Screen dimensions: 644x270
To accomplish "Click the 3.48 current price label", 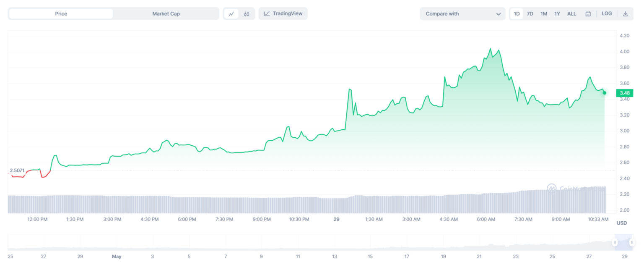I will point(624,93).
